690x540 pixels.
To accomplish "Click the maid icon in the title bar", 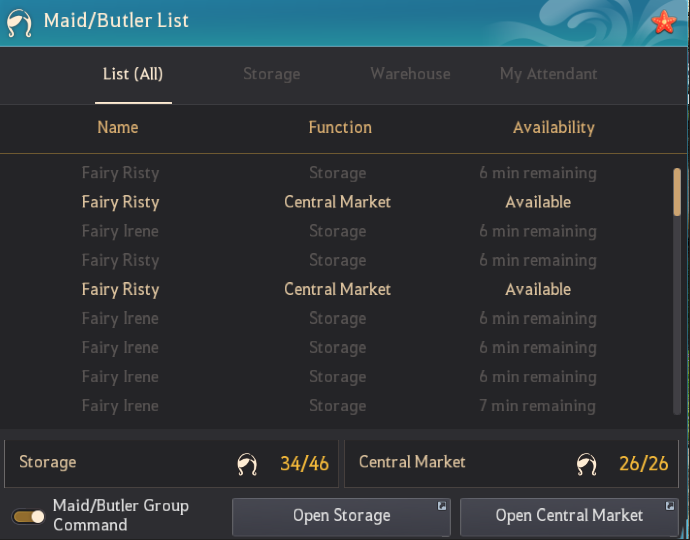I will tap(19, 23).
